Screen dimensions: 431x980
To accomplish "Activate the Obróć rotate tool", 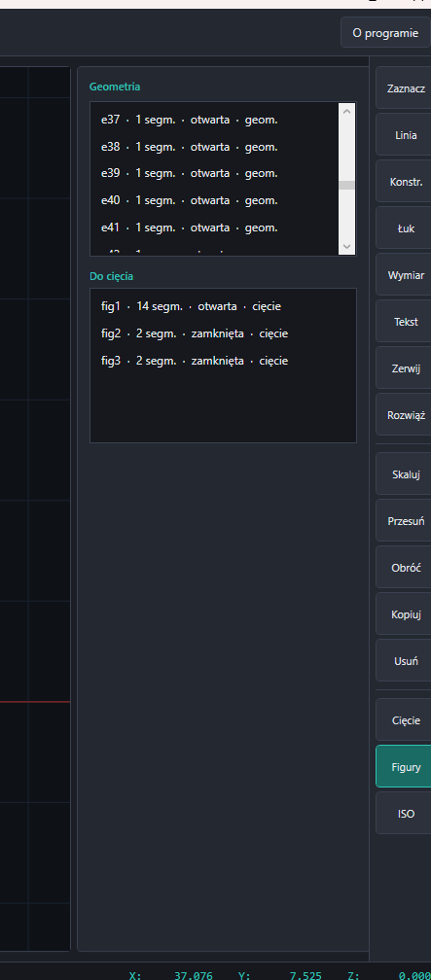I will click(404, 568).
